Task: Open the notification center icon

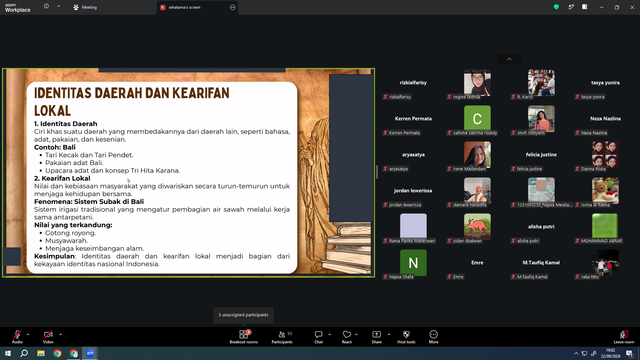Action: [629, 353]
